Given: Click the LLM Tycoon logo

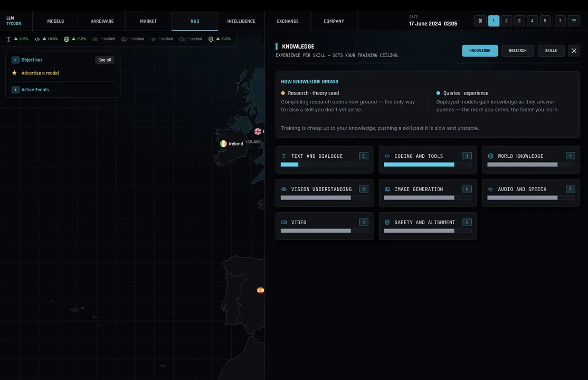Looking at the screenshot, I should [x=14, y=21].
